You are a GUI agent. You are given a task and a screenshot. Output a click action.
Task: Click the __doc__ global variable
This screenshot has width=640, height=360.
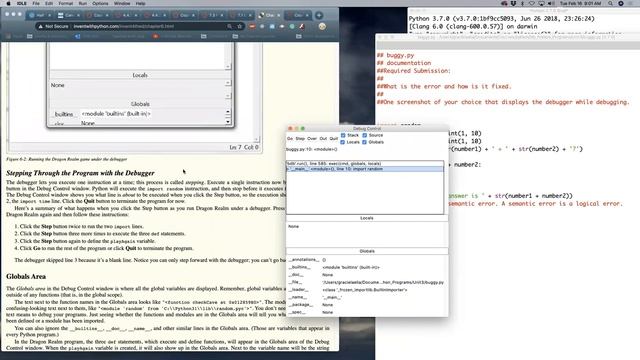(x=296, y=275)
